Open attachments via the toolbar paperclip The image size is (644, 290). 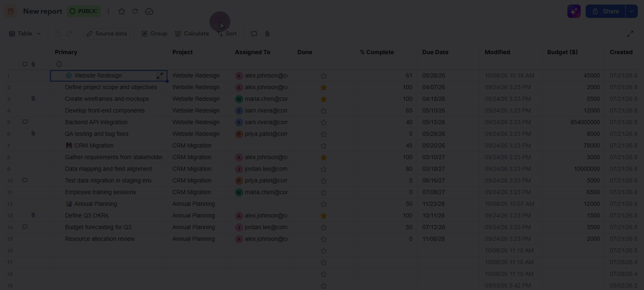click(267, 34)
